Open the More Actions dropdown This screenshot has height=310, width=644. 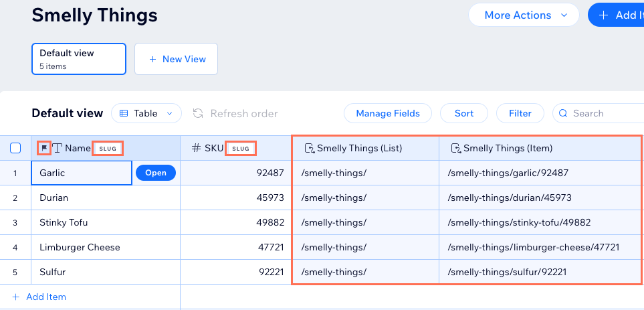[523, 15]
